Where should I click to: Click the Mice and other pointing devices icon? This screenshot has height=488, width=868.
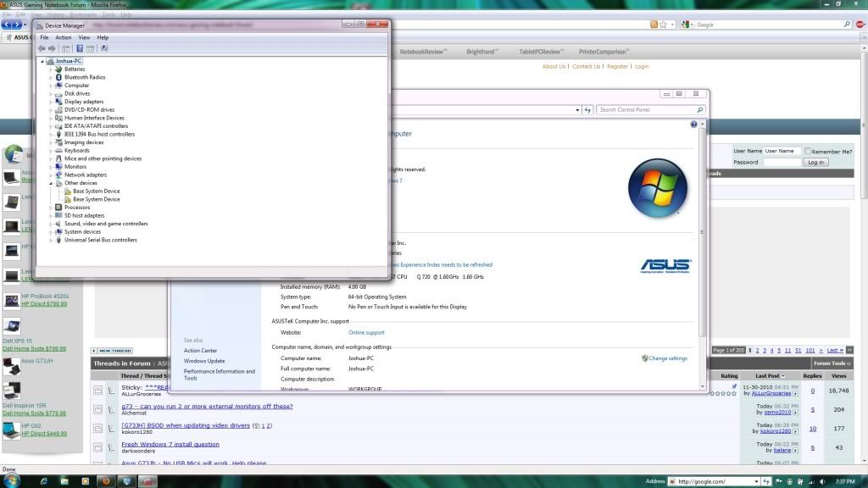point(58,158)
